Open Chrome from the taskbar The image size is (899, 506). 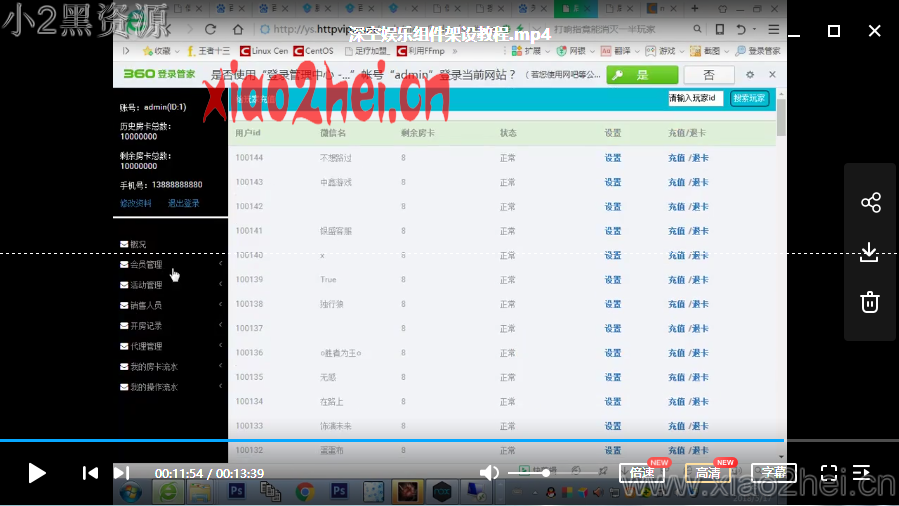304,492
